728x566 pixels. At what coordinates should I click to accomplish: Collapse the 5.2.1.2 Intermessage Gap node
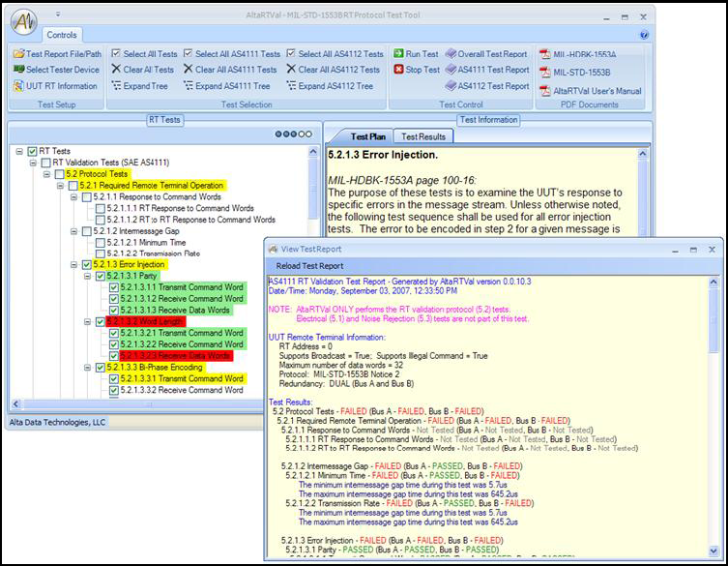(73, 231)
